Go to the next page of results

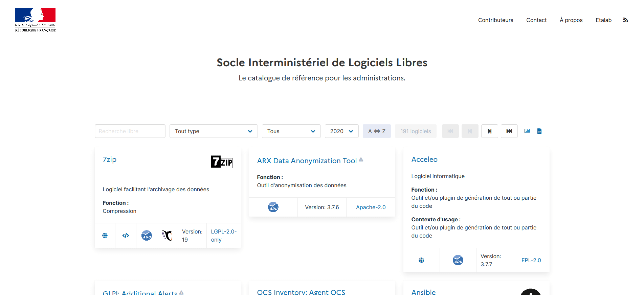(490, 131)
